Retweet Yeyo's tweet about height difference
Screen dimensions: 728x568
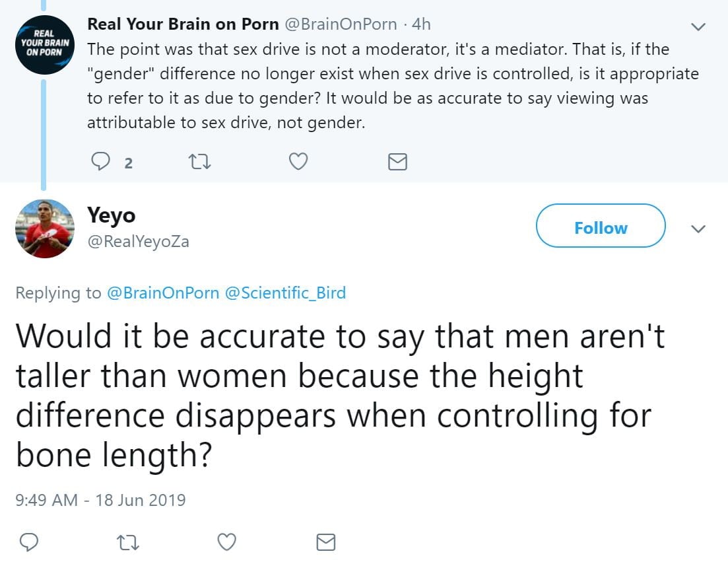tap(127, 542)
